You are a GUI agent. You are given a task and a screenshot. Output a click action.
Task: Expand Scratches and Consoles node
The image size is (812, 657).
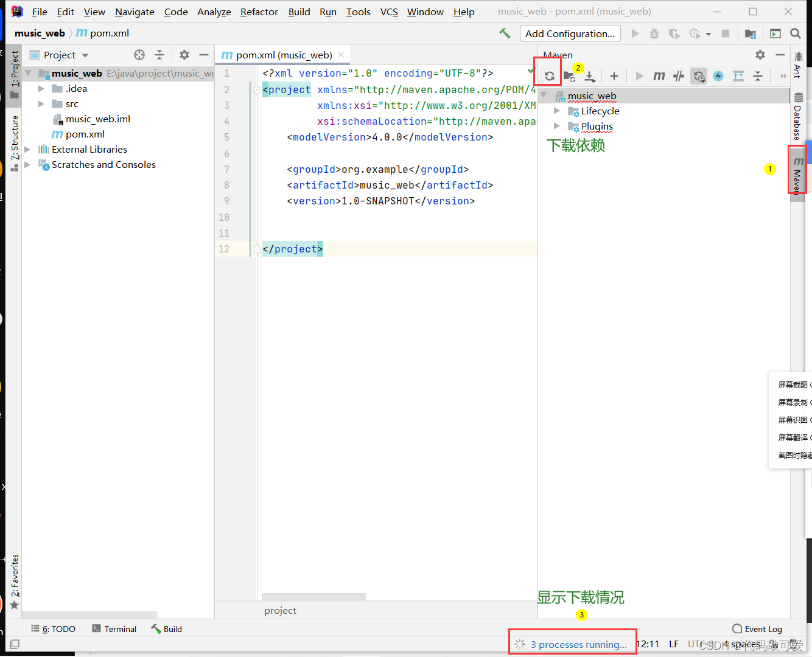pyautogui.click(x=27, y=164)
